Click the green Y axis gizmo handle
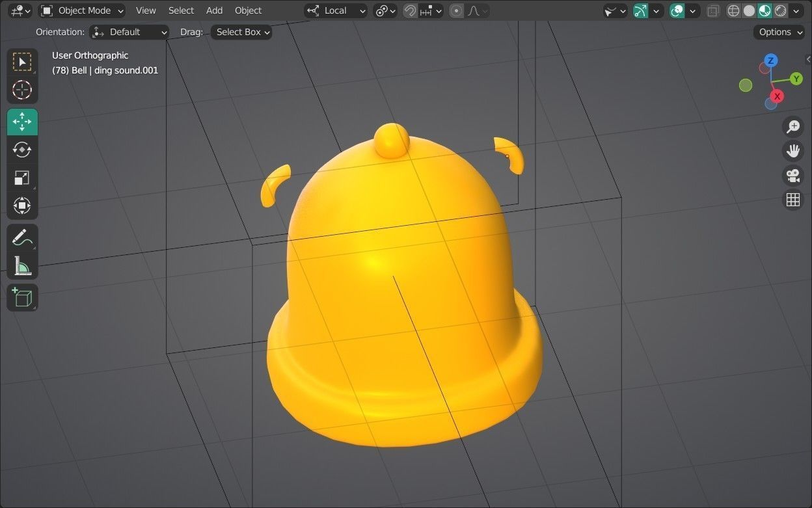 point(796,79)
